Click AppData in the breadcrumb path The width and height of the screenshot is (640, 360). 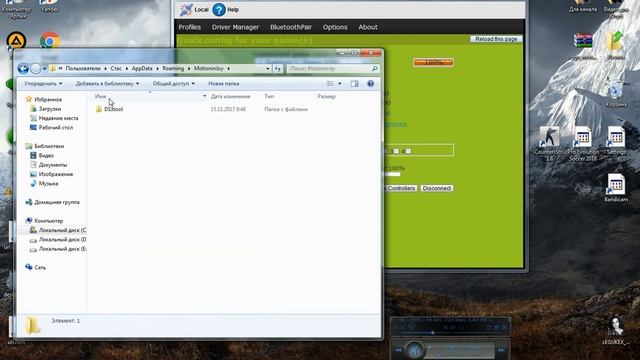click(x=142, y=69)
